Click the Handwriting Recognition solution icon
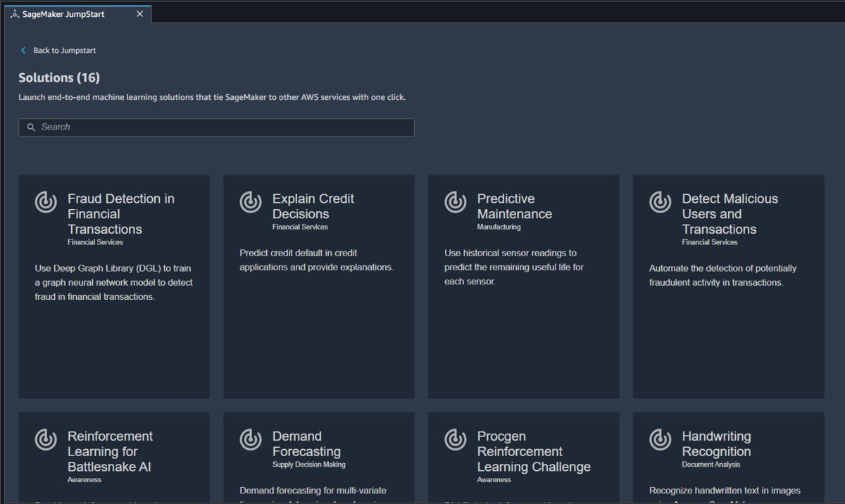The height and width of the screenshot is (504, 845). click(661, 439)
